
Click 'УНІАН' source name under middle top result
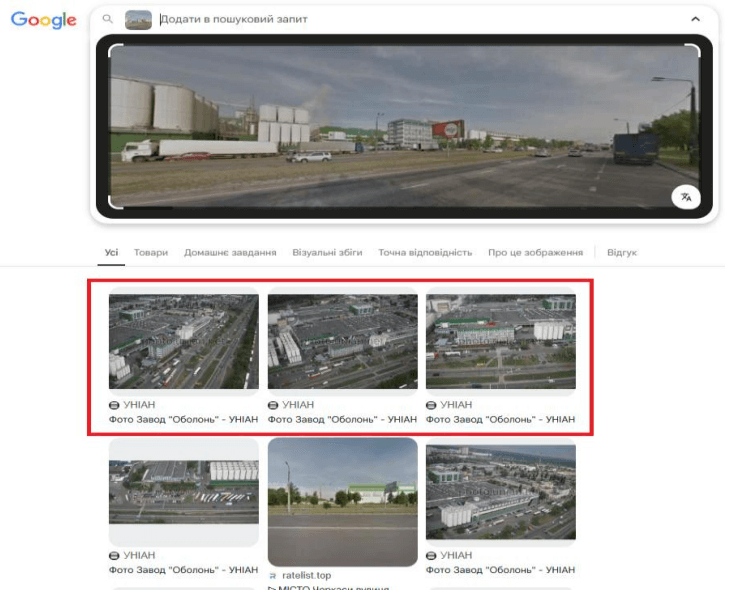click(x=298, y=405)
